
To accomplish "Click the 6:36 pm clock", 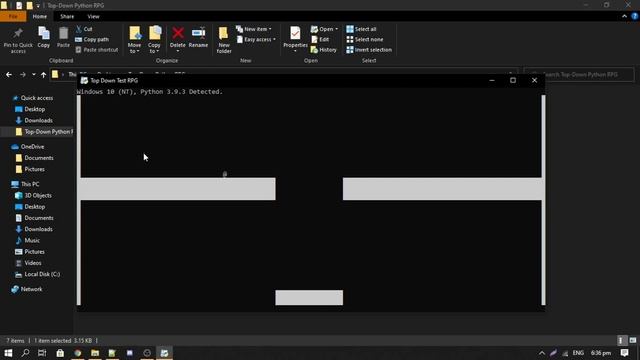I will pos(601,353).
